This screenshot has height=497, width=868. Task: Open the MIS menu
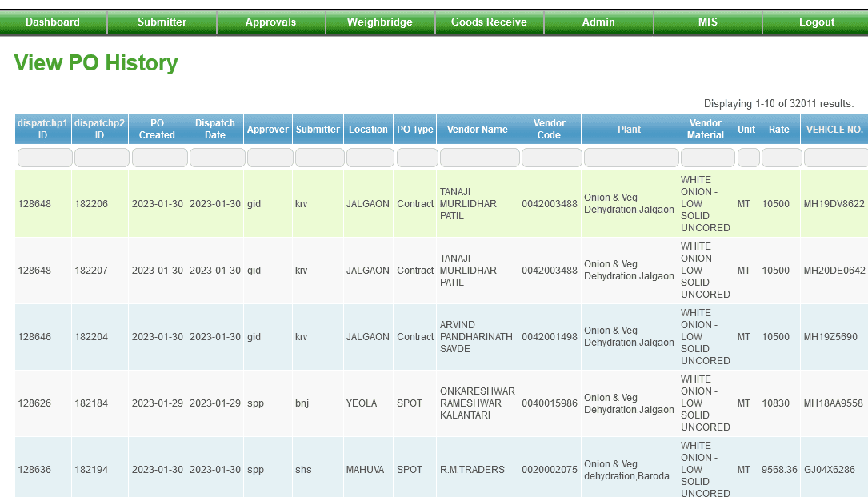(x=707, y=22)
